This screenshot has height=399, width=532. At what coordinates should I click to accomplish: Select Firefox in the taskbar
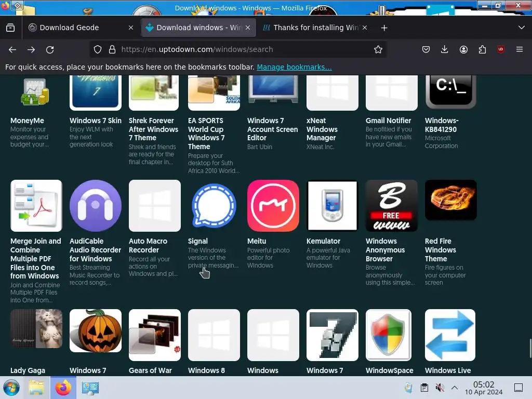pos(63,388)
